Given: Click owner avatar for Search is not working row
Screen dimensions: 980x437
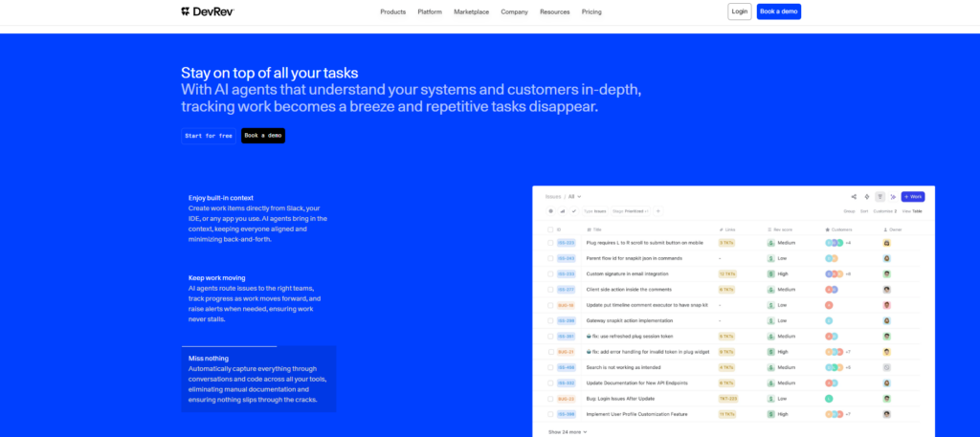Looking at the screenshot, I should tap(887, 368).
